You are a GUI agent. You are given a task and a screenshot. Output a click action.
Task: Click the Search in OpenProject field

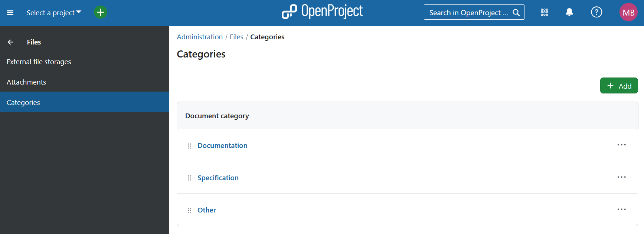pyautogui.click(x=468, y=13)
